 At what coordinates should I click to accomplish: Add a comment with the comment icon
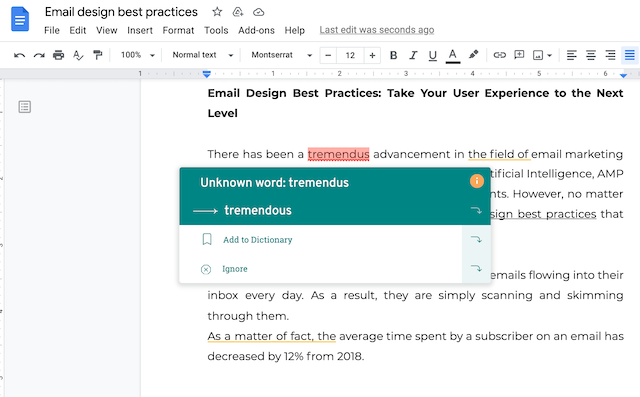click(519, 55)
